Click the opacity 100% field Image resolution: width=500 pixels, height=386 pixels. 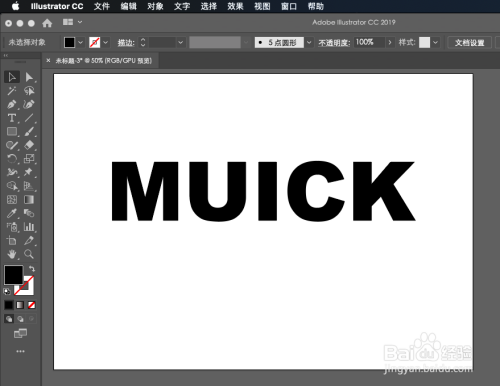point(369,42)
